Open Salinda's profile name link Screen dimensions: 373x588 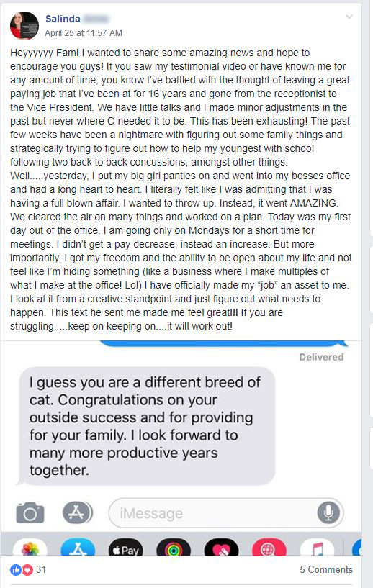[x=63, y=19]
